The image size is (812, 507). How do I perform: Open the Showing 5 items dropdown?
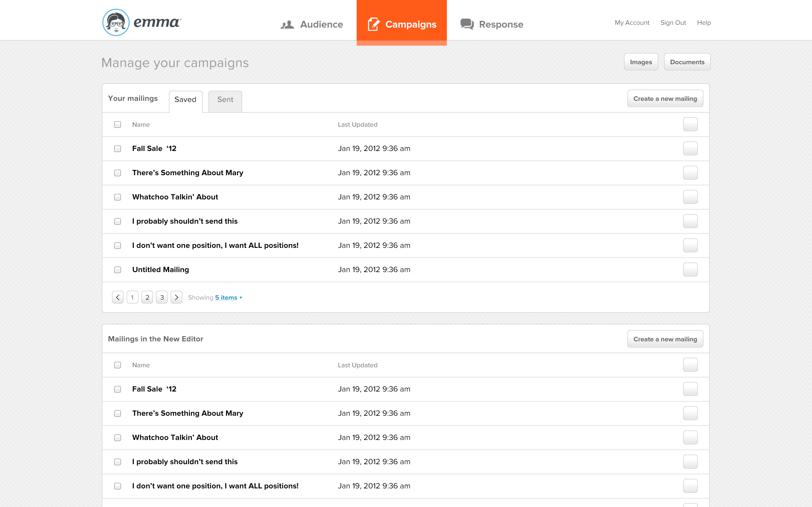[x=228, y=297]
